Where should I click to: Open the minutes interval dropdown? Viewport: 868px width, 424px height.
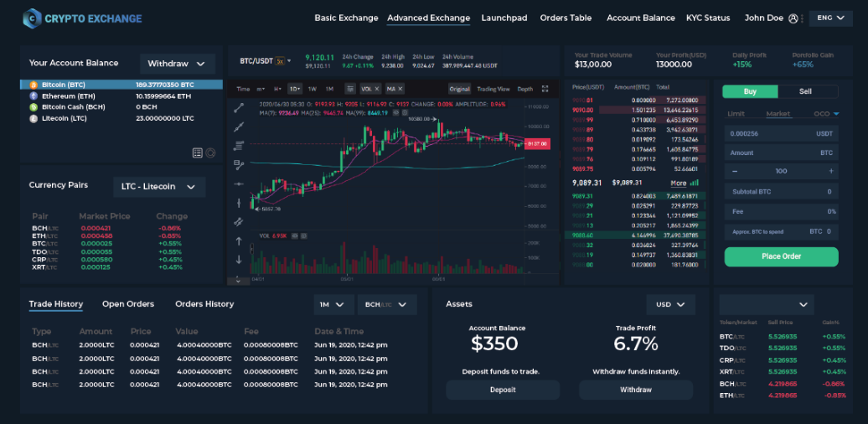click(x=261, y=89)
